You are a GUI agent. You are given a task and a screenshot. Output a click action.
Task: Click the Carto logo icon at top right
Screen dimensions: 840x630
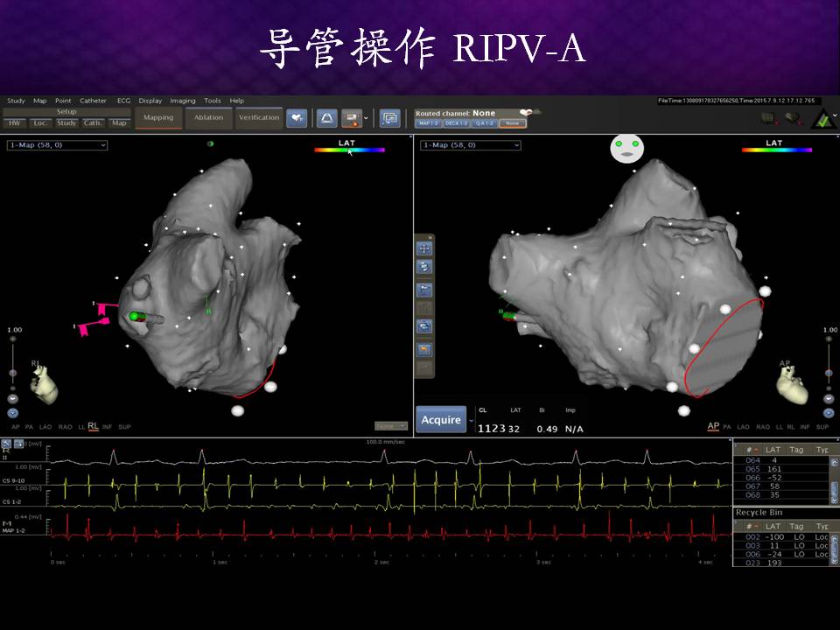(821, 118)
